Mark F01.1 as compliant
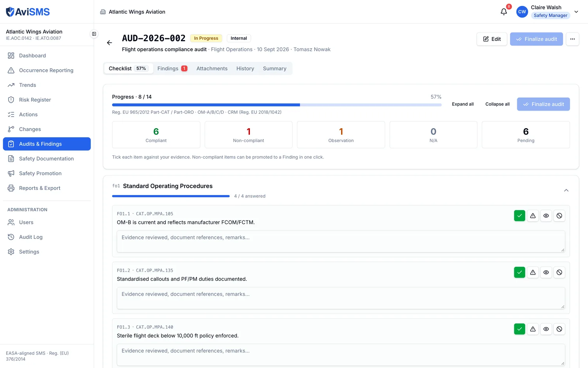Viewport: 588px width, 368px height. [520, 216]
